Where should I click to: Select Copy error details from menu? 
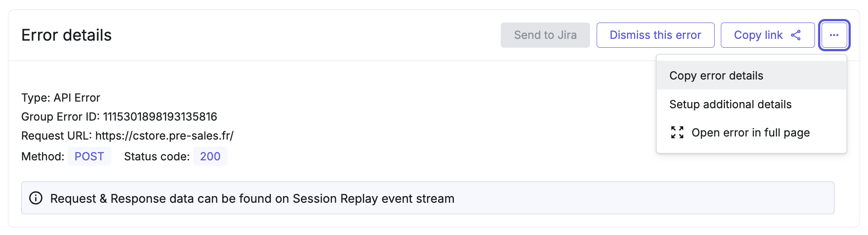coord(716,76)
